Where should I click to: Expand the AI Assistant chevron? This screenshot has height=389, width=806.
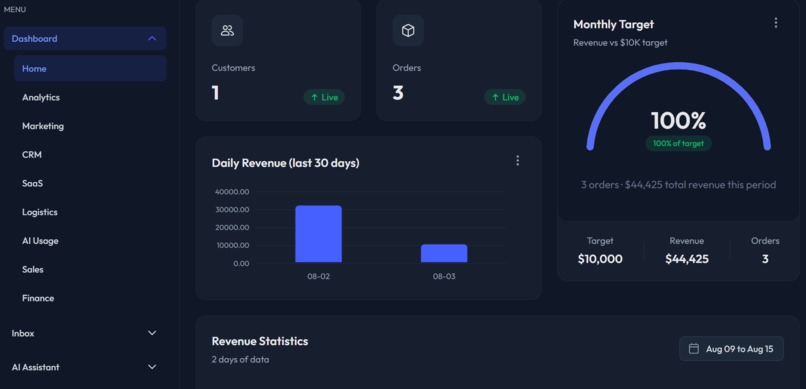point(152,367)
